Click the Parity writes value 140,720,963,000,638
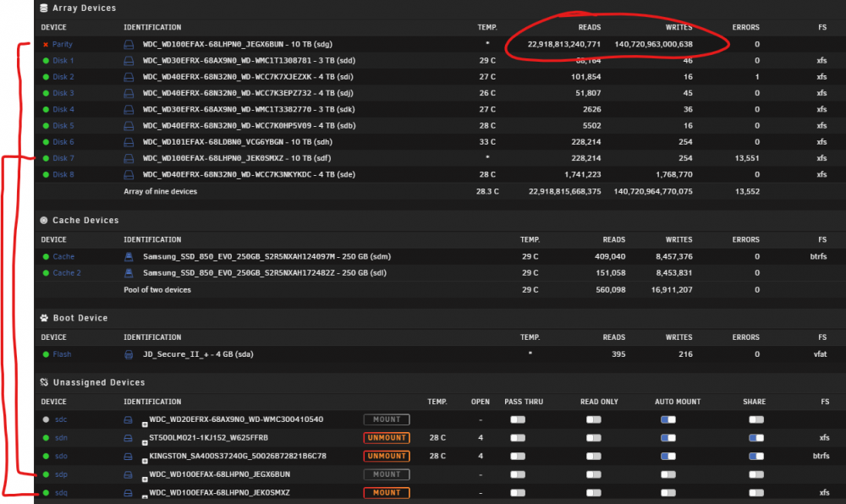 click(x=653, y=45)
